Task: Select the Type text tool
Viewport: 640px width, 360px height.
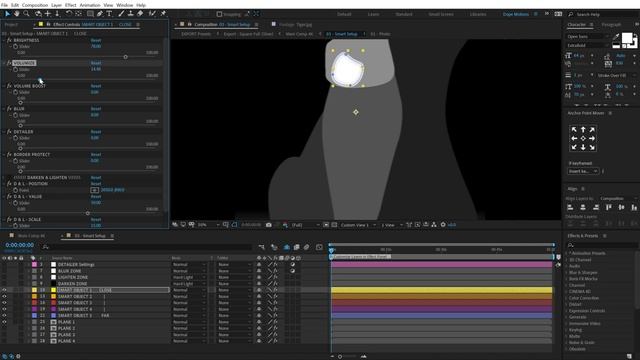Action: point(109,14)
